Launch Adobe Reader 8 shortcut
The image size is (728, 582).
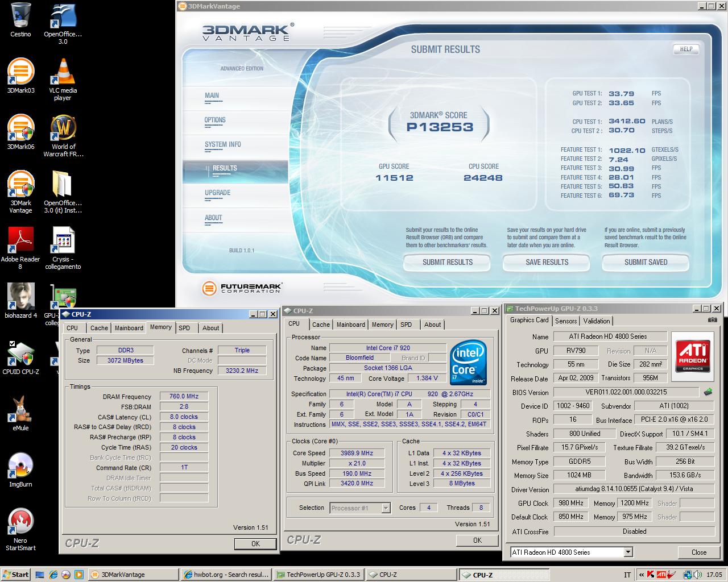pos(20,248)
